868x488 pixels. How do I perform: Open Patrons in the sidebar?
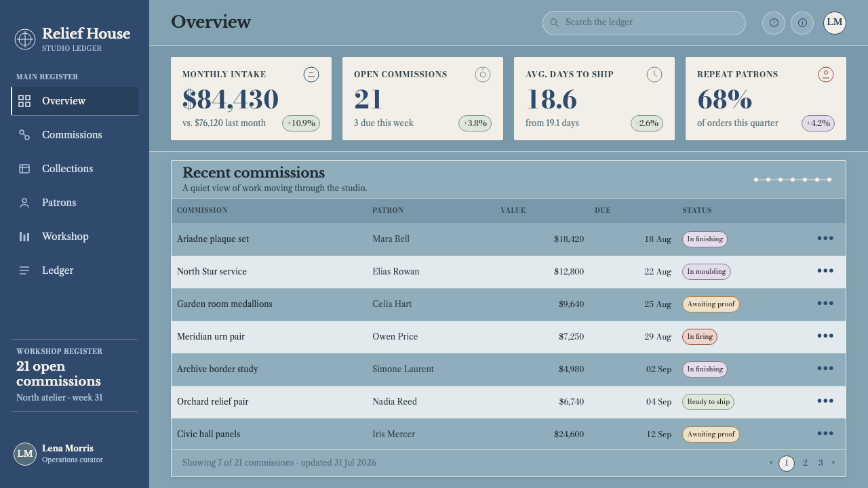[75, 203]
